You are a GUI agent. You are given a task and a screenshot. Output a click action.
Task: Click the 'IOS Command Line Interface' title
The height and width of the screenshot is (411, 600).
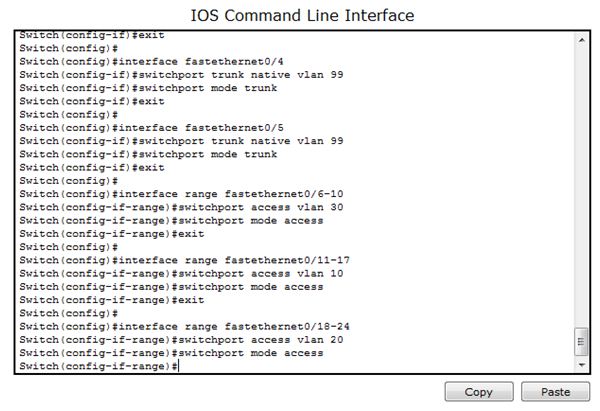coord(302,16)
